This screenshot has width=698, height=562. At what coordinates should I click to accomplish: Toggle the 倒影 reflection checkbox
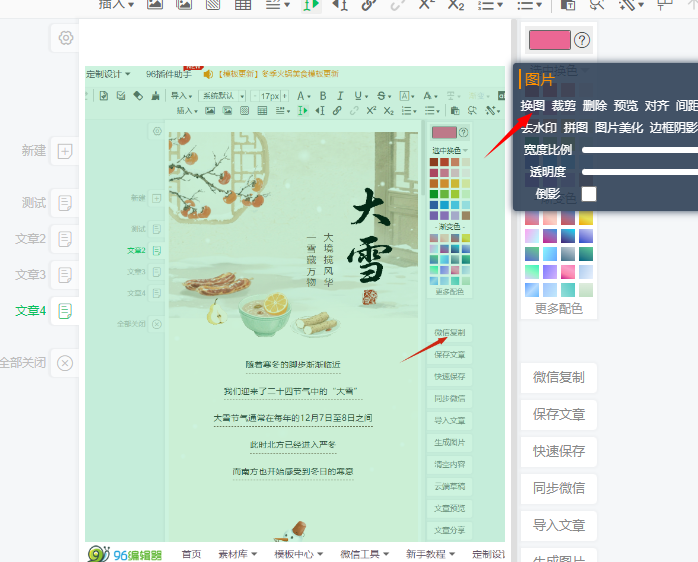[589, 194]
